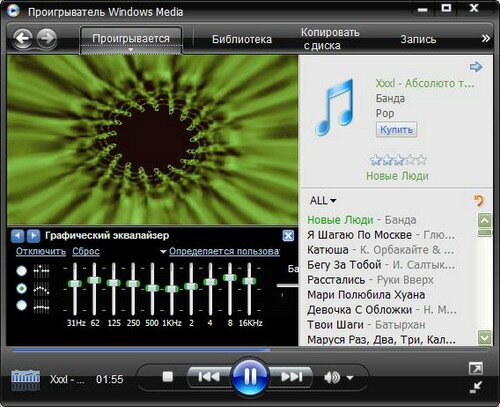Open the ALL playlist dropdown
This screenshot has width=500, height=407.
(323, 201)
